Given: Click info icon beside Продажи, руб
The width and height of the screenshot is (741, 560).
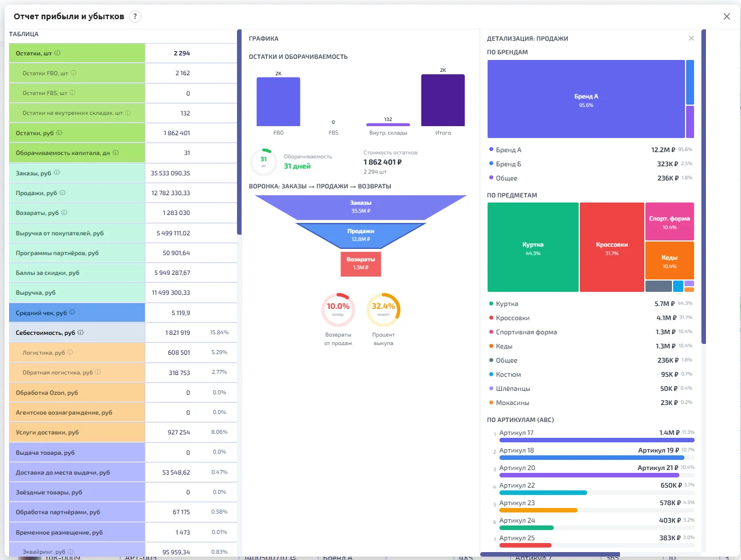Looking at the screenshot, I should [63, 193].
